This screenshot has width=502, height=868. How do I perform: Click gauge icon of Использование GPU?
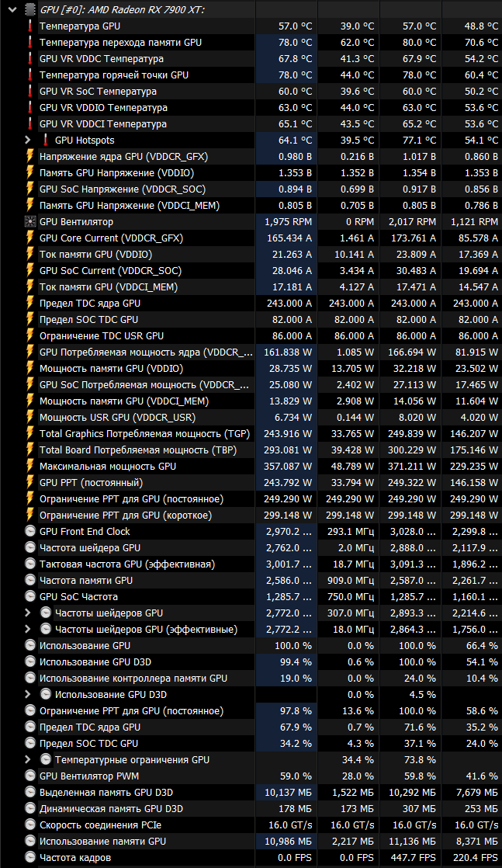click(x=30, y=645)
